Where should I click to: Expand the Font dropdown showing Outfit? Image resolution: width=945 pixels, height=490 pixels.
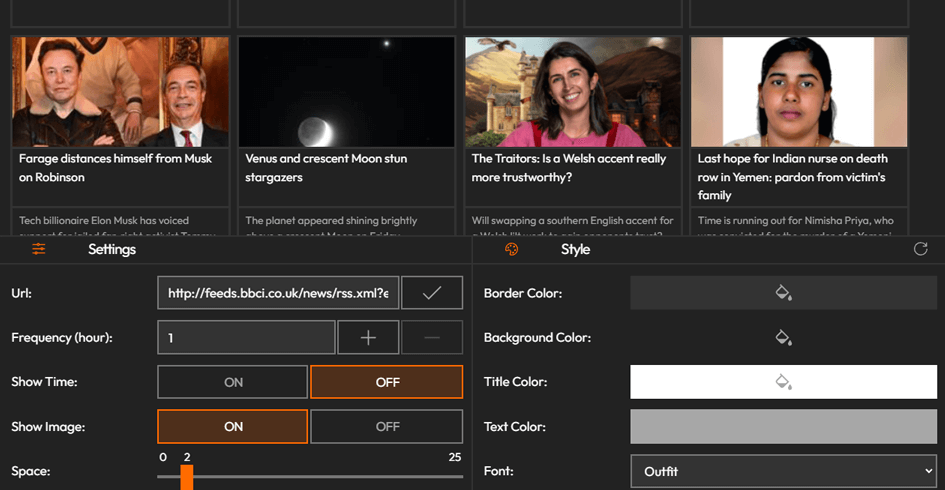point(783,471)
